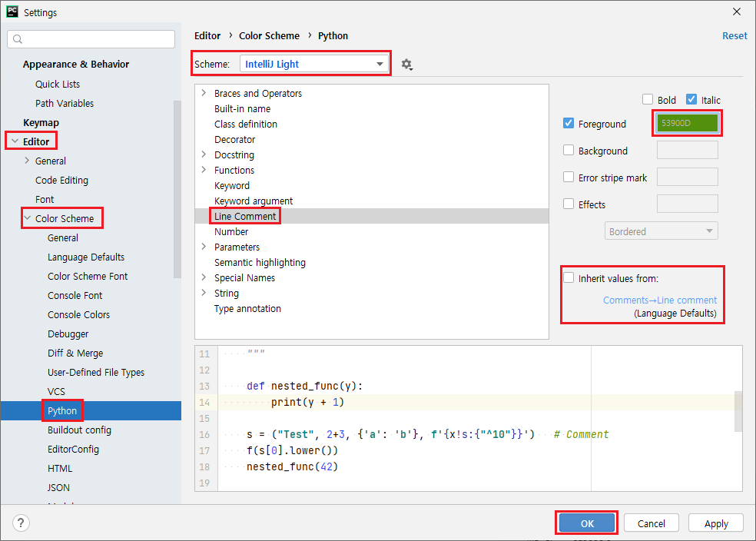Select HTML color settings
The image size is (756, 541).
(60, 469)
